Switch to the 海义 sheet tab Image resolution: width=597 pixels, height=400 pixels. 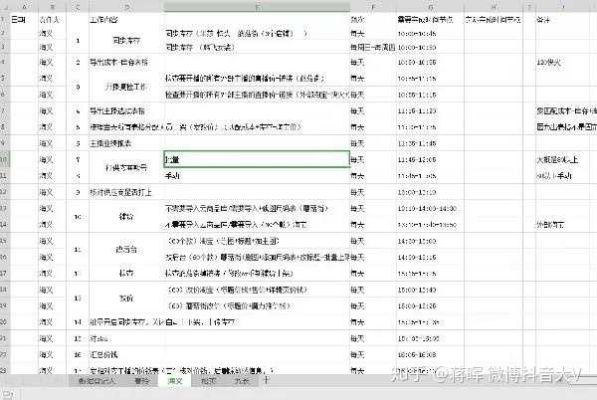[175, 380]
